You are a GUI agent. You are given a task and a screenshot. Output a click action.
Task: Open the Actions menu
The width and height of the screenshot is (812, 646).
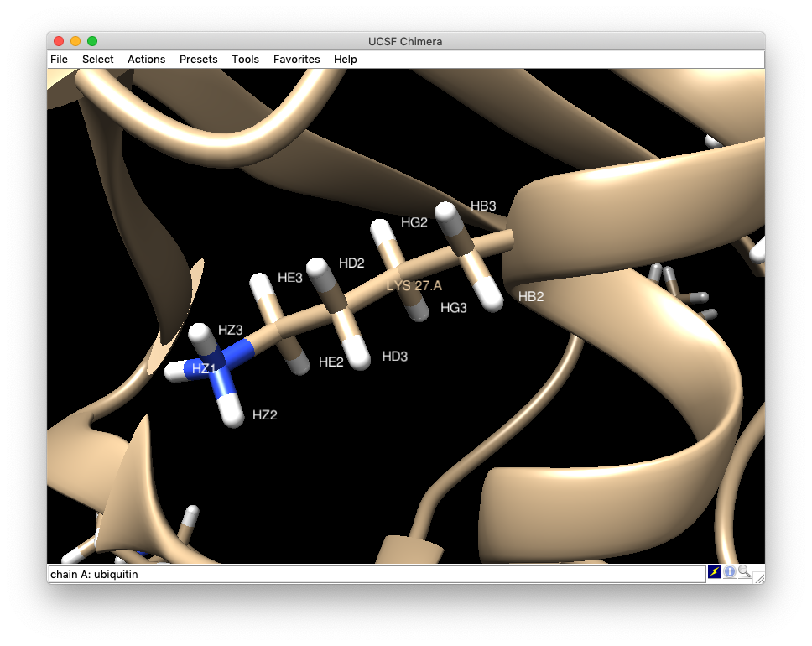146,60
